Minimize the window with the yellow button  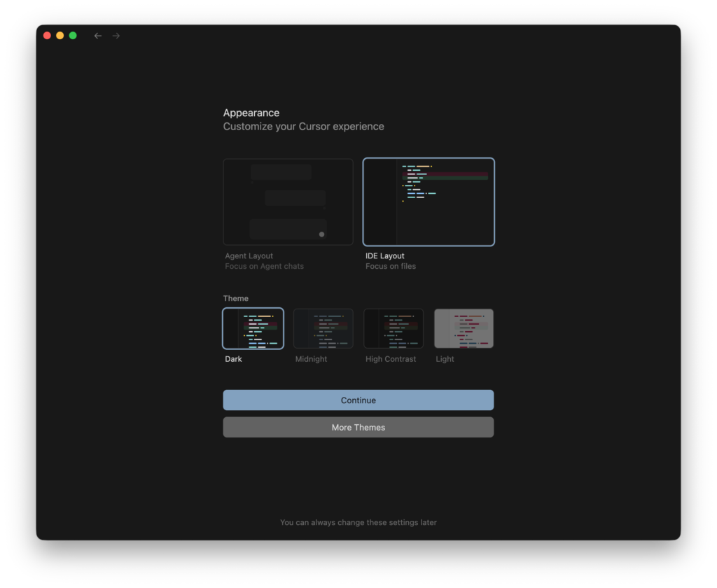tap(60, 36)
